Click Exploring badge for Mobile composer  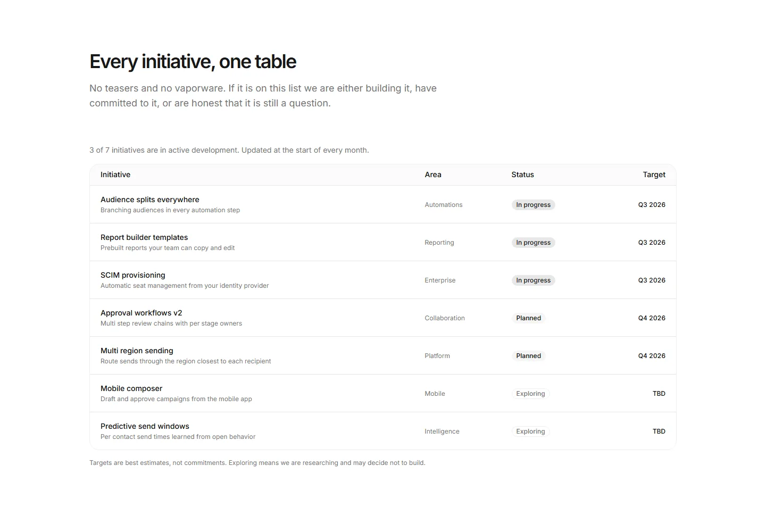coord(530,394)
